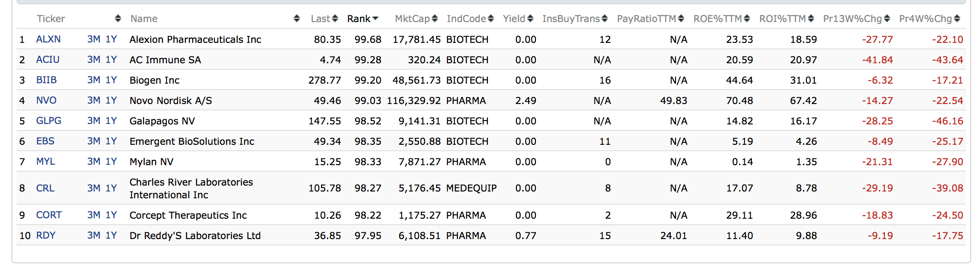Sort by Pr13W%Chg column arrows
Viewport: 980px width, 276px height.
pyautogui.click(x=887, y=19)
